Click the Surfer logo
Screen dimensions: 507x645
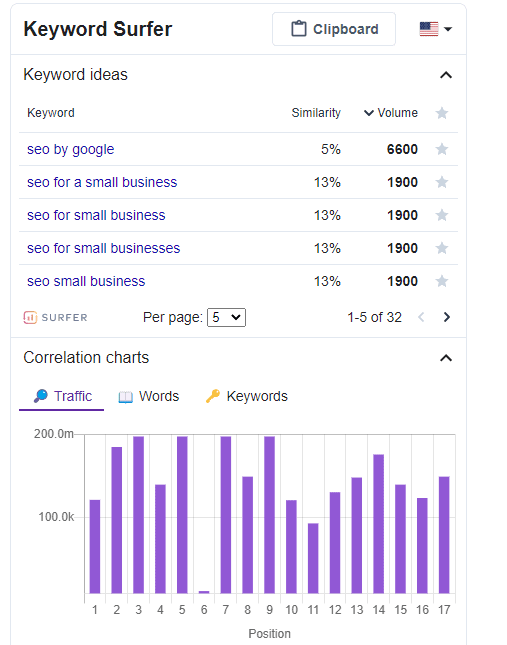[x=56, y=318]
